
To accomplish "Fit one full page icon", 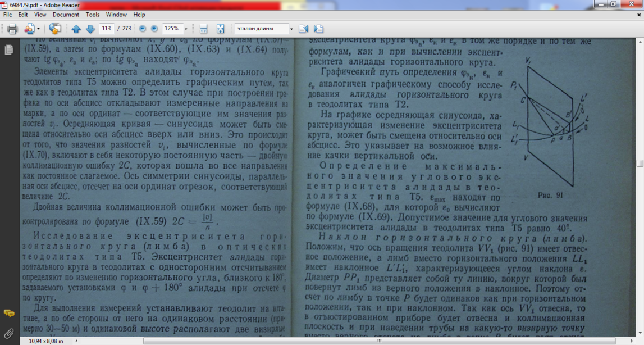I will [220, 29].
